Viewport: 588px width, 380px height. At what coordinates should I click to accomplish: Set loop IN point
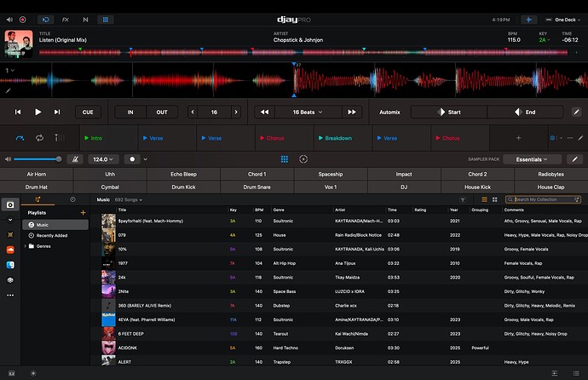pyautogui.click(x=130, y=112)
